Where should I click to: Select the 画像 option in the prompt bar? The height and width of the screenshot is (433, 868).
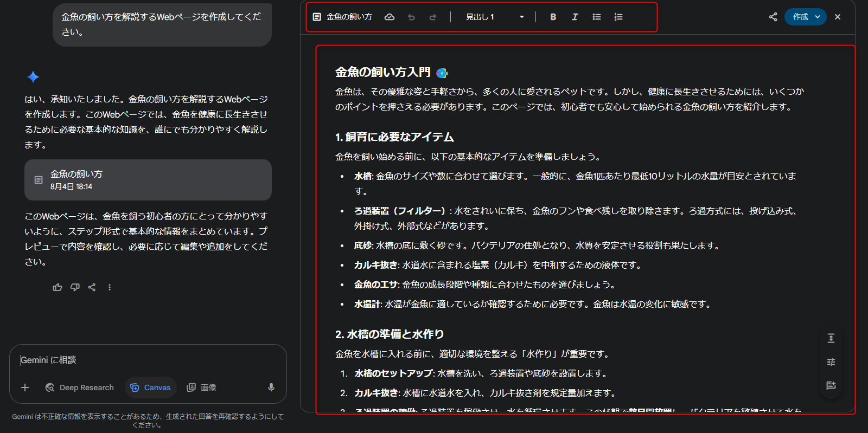202,387
